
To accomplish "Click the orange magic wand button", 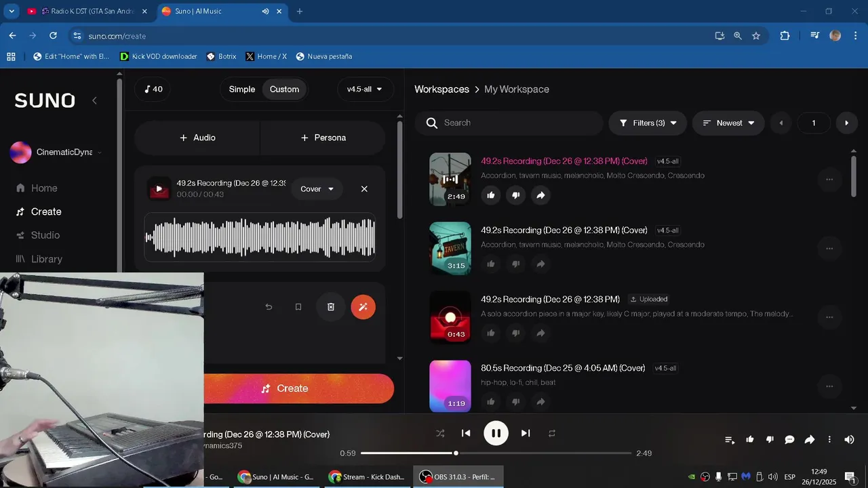I will [363, 307].
